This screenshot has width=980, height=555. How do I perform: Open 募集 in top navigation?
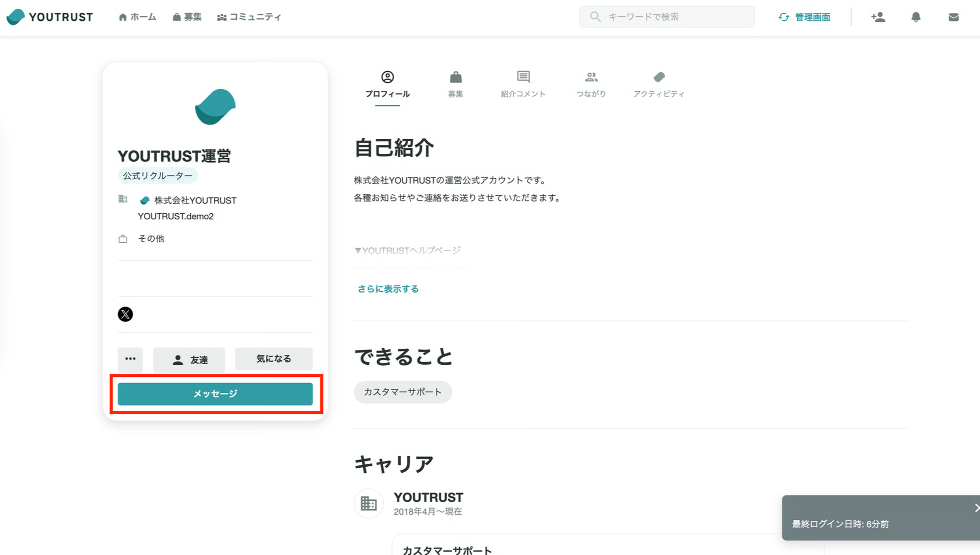187,17
